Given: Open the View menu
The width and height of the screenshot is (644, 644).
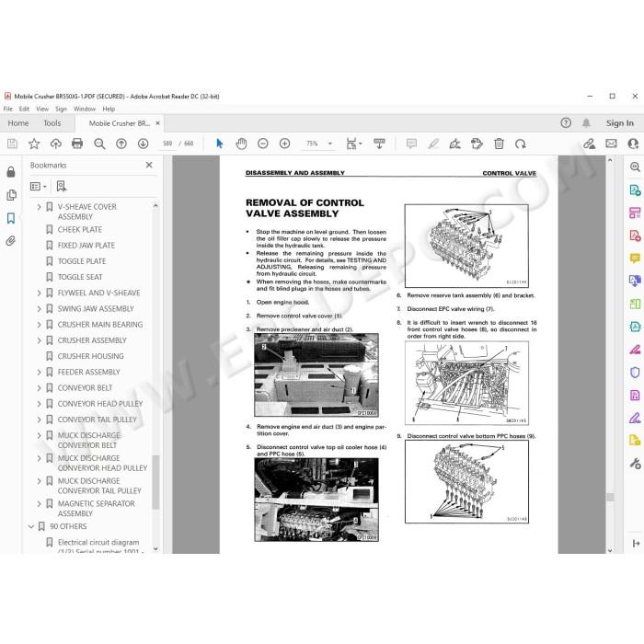Looking at the screenshot, I should coord(42,109).
